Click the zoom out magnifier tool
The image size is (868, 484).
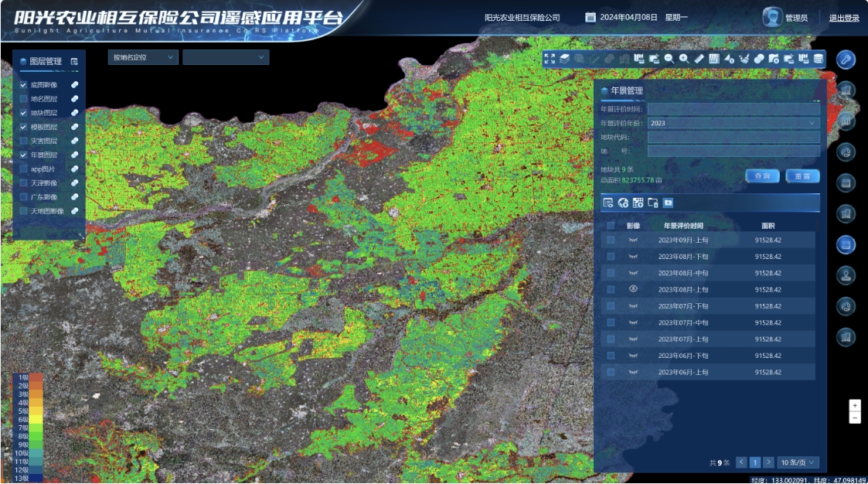(669, 59)
